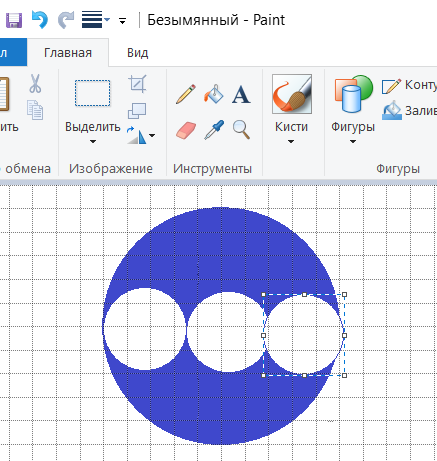Click the middle white circle in drawing

227,332
